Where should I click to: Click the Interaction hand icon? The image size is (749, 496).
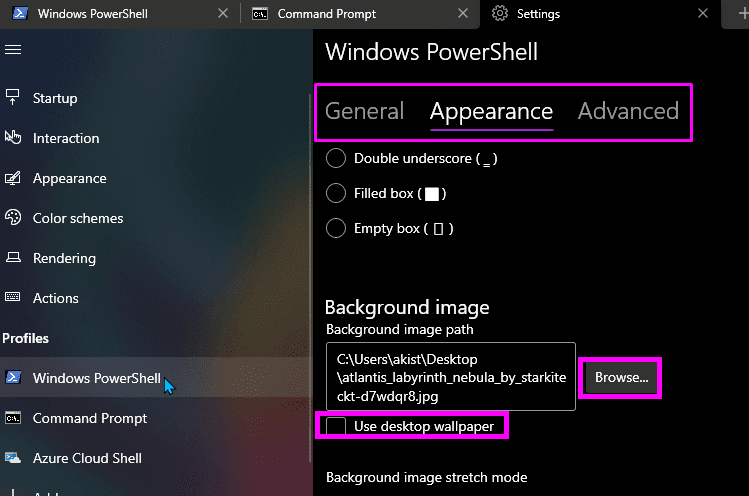[13, 138]
